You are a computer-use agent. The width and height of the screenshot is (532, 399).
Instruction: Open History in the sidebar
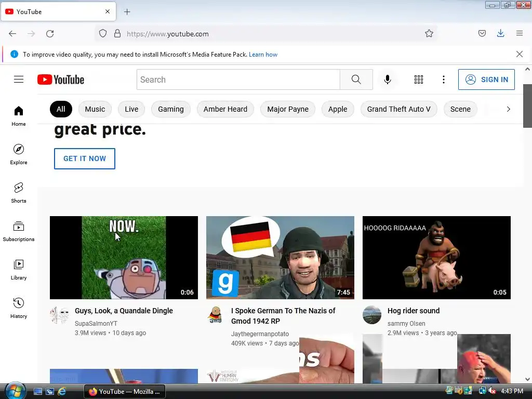point(19,308)
